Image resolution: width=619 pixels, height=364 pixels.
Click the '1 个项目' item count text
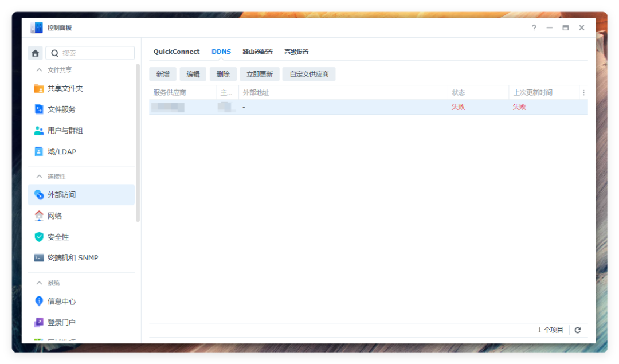(x=550, y=330)
